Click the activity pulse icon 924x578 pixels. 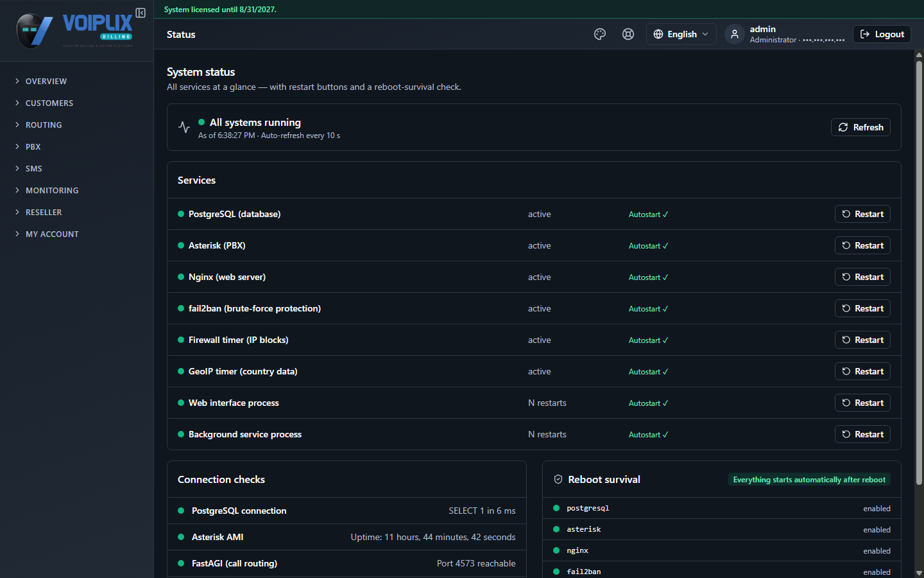(184, 127)
